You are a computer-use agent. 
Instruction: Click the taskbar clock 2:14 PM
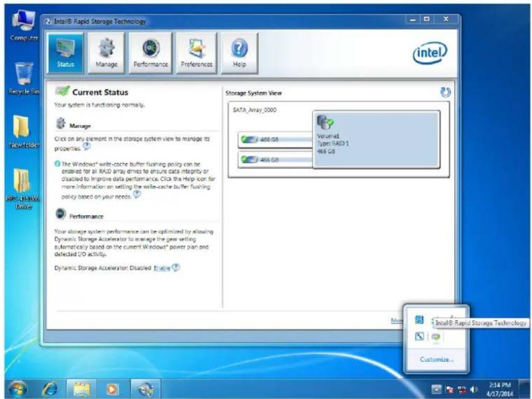click(500, 389)
